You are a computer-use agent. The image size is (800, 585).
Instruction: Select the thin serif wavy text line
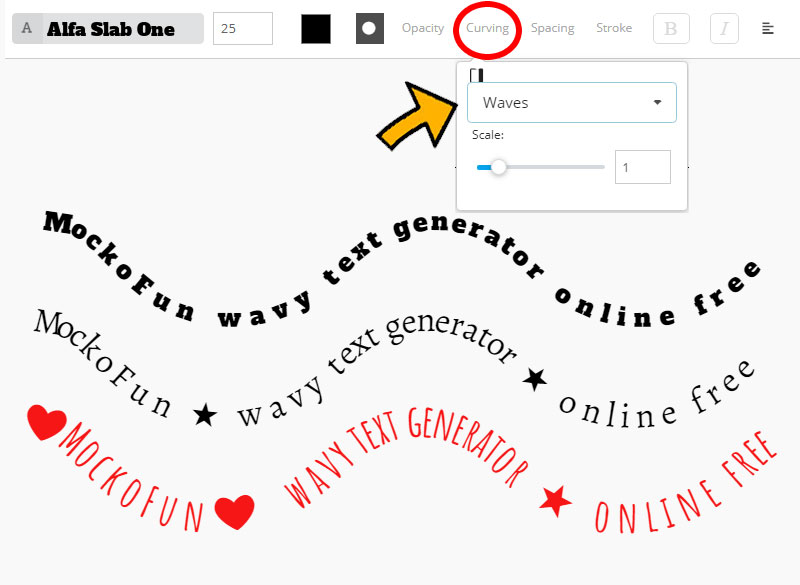tap(394, 370)
